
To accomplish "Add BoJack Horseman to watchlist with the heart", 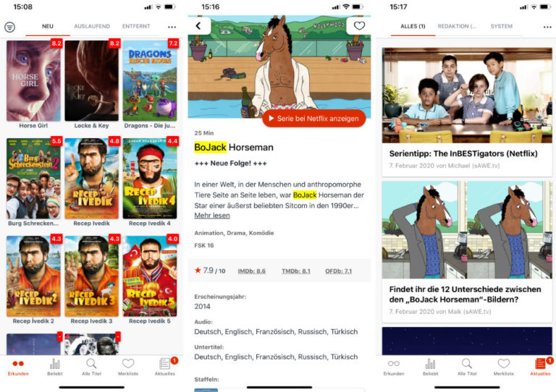I will tap(359, 25).
